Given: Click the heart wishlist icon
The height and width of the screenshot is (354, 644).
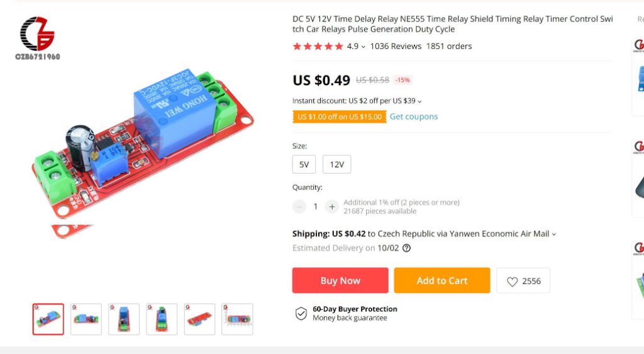Looking at the screenshot, I should tap(512, 281).
